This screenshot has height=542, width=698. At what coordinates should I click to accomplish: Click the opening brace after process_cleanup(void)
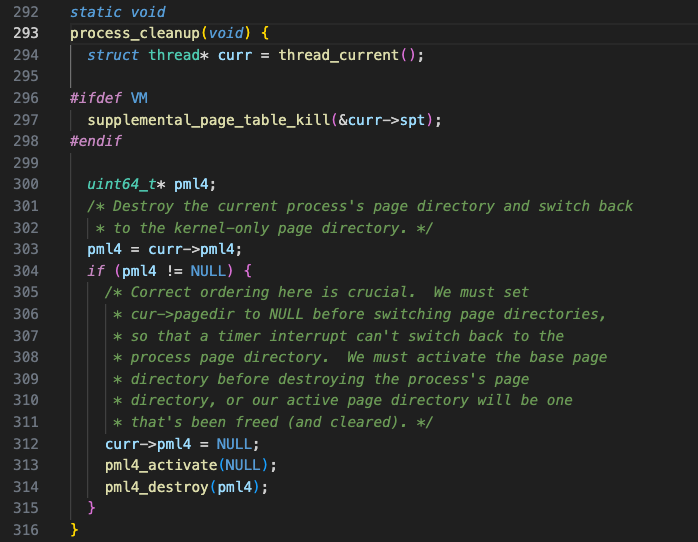[265, 33]
